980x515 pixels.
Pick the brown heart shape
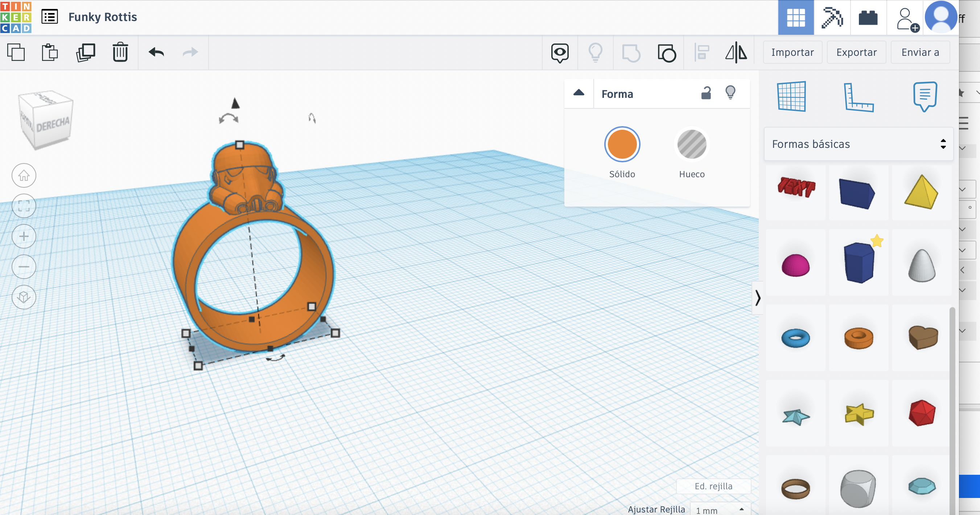(x=923, y=337)
